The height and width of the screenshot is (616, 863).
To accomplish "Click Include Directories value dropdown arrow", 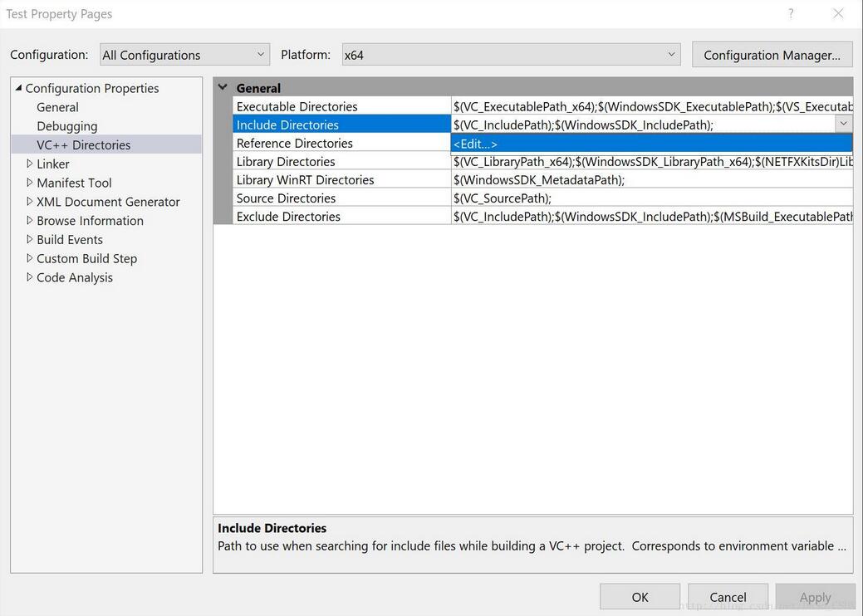I will click(x=843, y=125).
